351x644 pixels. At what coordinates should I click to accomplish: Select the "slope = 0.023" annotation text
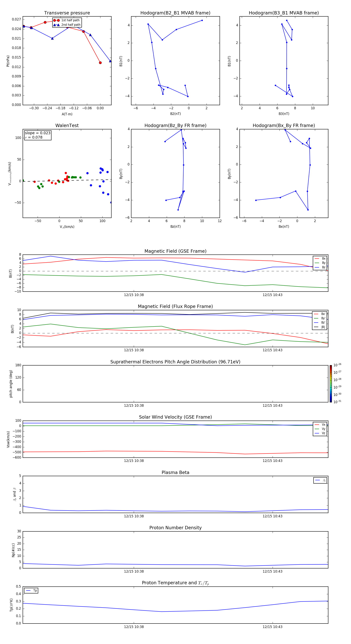tap(37, 133)
